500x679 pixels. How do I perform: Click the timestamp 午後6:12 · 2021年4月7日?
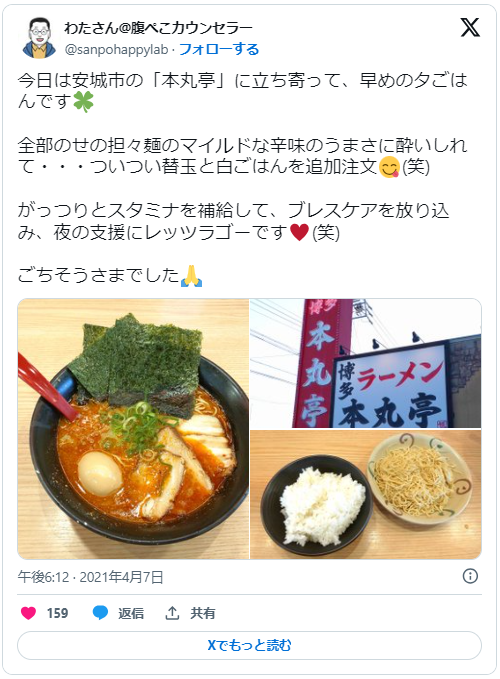click(90, 577)
